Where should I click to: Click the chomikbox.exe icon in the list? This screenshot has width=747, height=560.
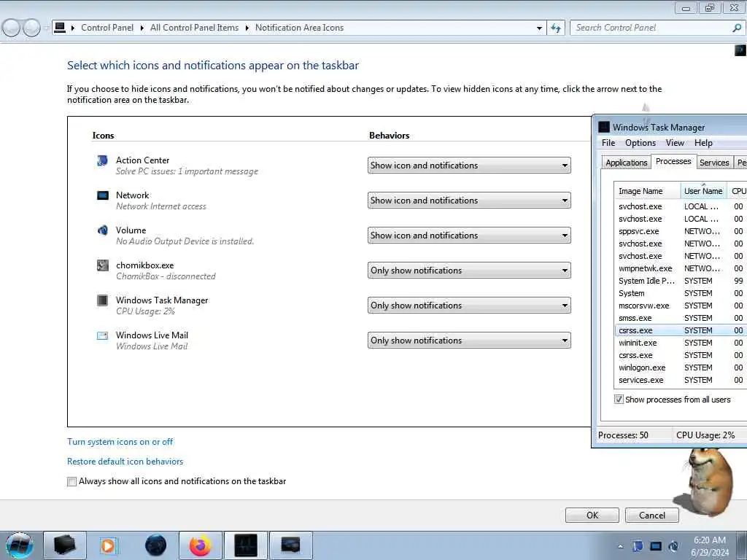tap(102, 265)
